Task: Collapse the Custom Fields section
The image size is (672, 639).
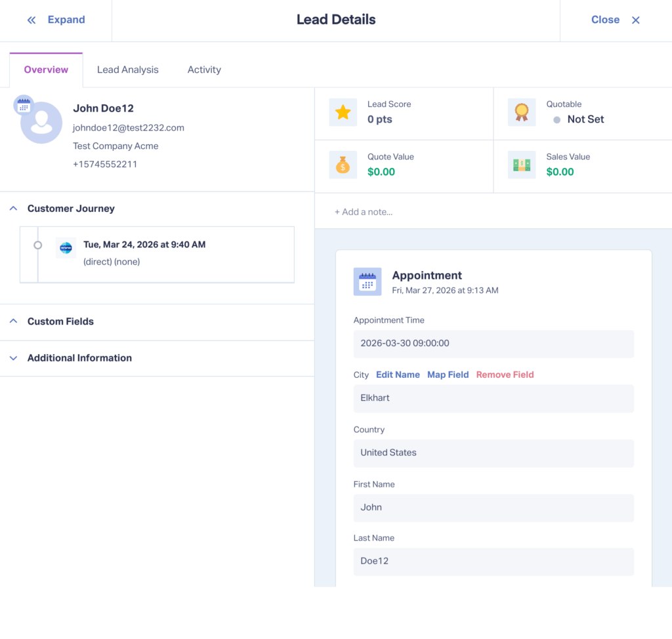Action: point(13,321)
